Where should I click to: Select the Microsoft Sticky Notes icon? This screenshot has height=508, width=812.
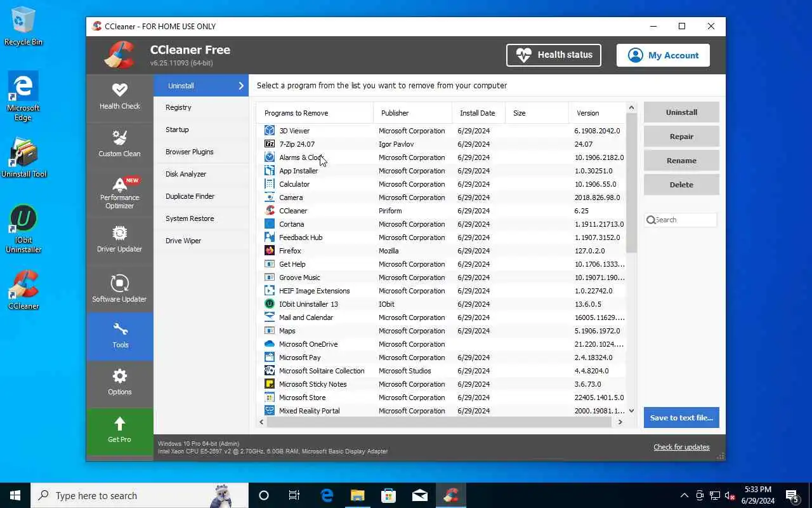pyautogui.click(x=270, y=384)
